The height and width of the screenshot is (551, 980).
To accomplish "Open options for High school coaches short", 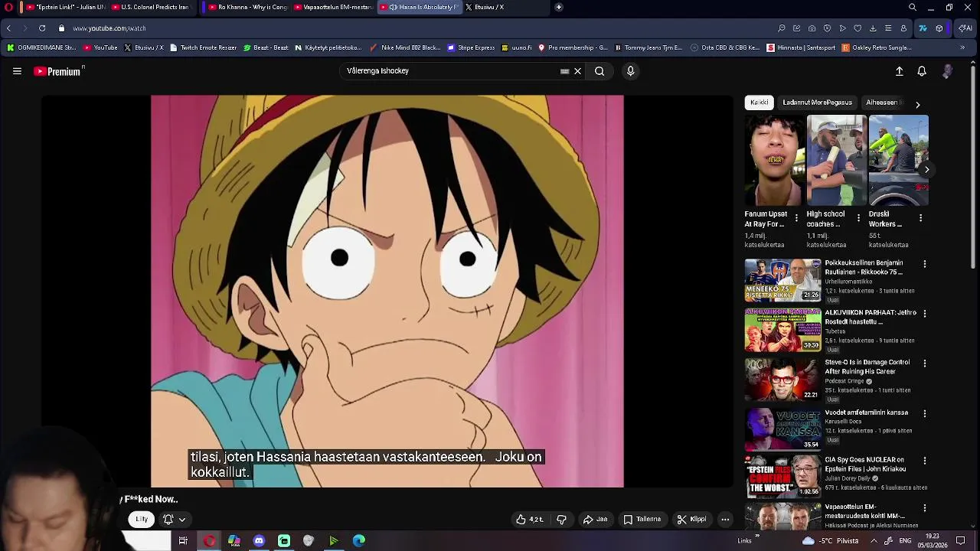I will [859, 219].
